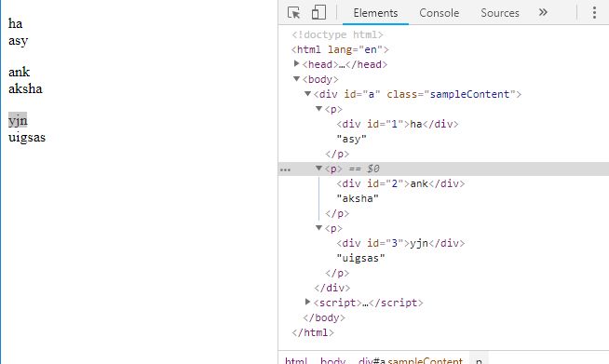Switch to the Console tab

click(439, 13)
